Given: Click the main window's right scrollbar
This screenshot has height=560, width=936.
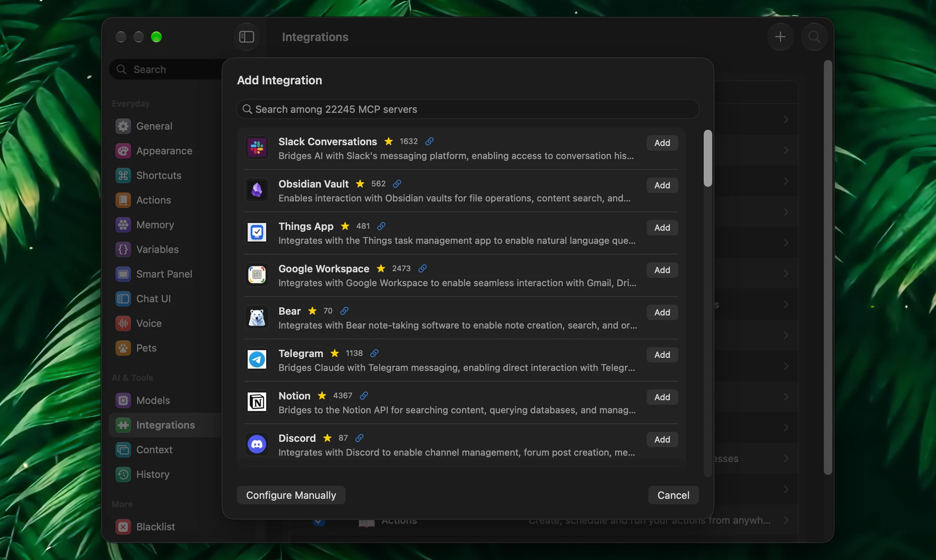Looking at the screenshot, I should point(828,267).
